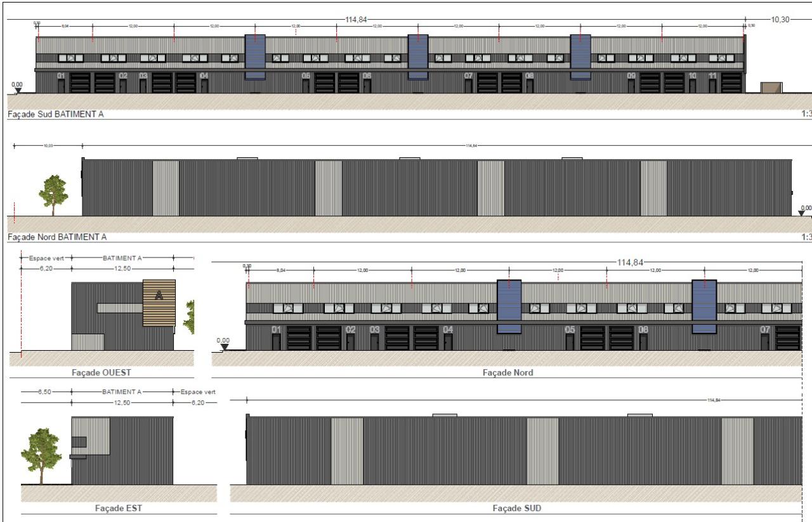Click door number '11' on the top elevation
Image resolution: width=812 pixels, height=522 pixels.
click(712, 76)
